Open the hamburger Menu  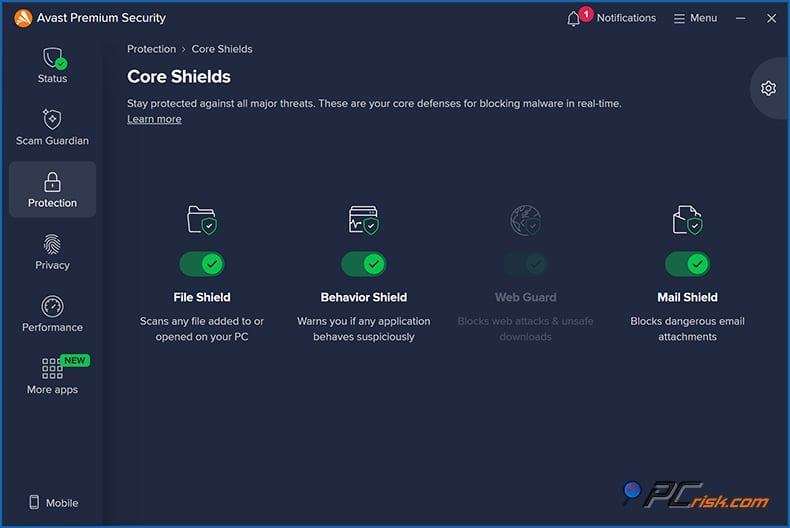[x=695, y=18]
